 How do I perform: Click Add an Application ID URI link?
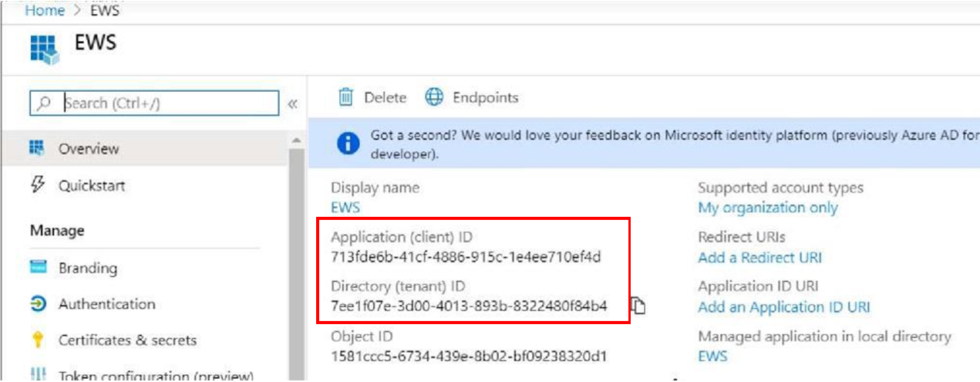783,307
